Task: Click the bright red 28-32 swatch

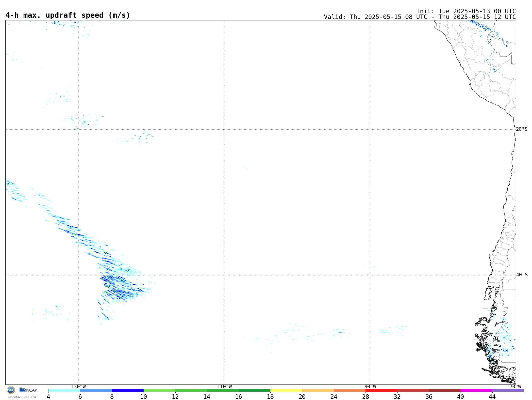Action: [381, 391]
